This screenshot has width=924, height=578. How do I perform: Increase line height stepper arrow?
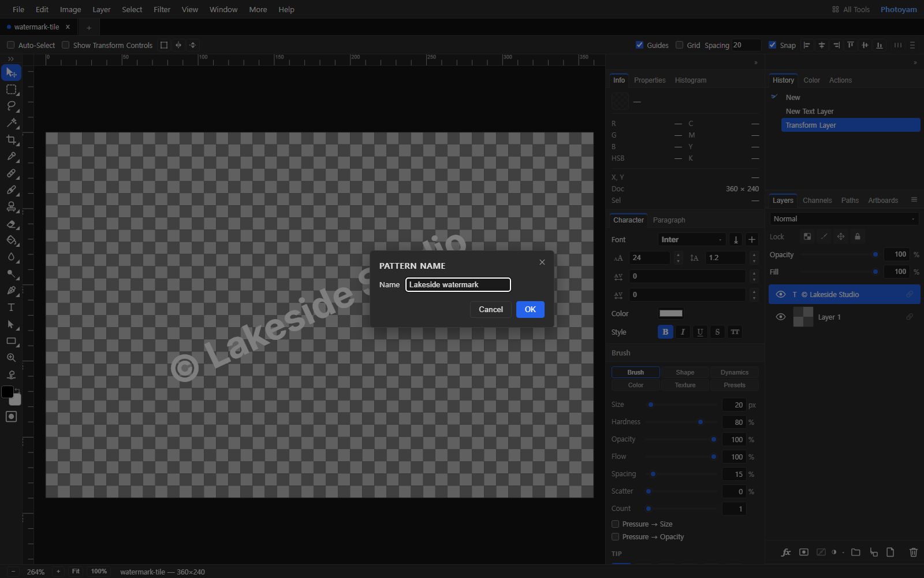[754, 254]
